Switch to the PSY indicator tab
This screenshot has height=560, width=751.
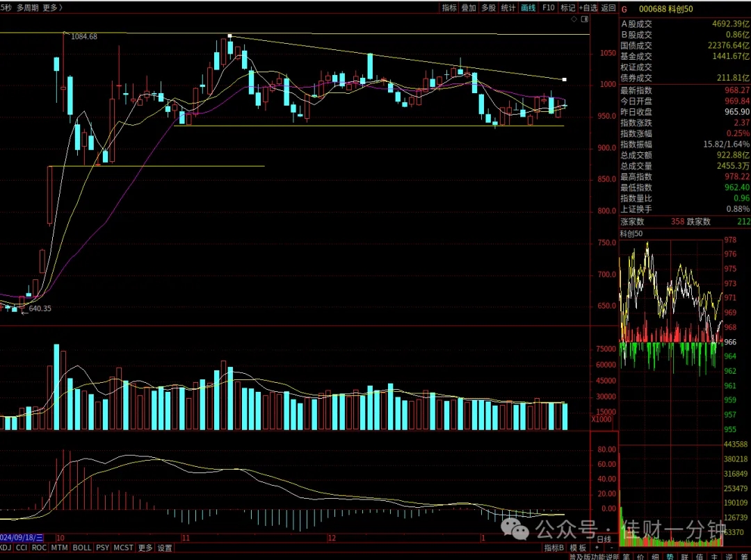(x=102, y=547)
